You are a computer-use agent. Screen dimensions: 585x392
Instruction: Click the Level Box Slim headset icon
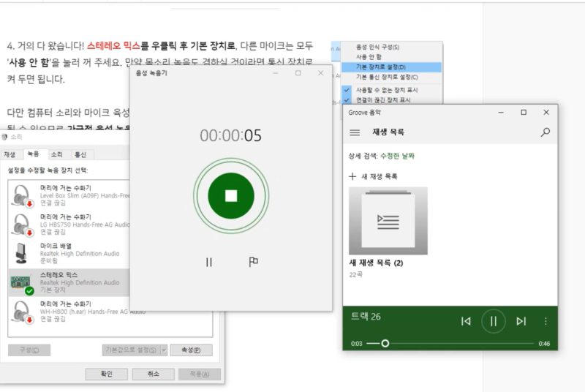pos(22,195)
